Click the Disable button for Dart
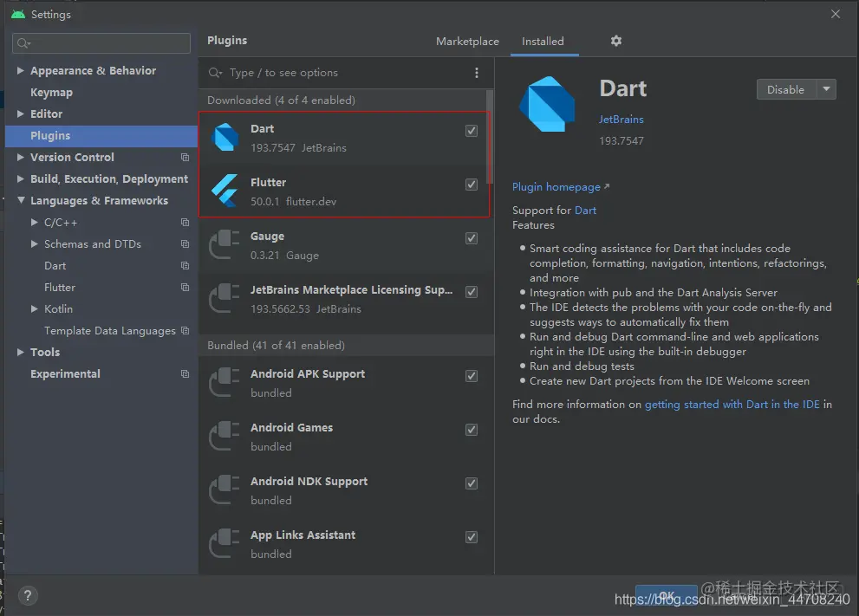 [786, 89]
